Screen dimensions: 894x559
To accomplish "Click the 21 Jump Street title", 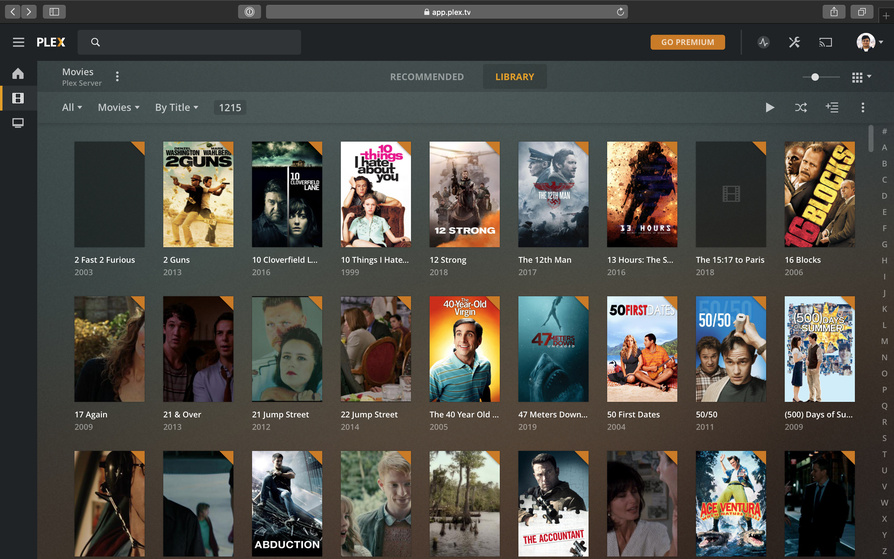I will click(281, 415).
